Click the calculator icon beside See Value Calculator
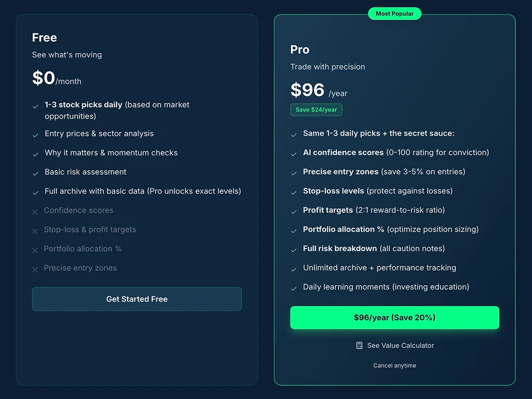This screenshot has width=532, height=399. click(359, 345)
